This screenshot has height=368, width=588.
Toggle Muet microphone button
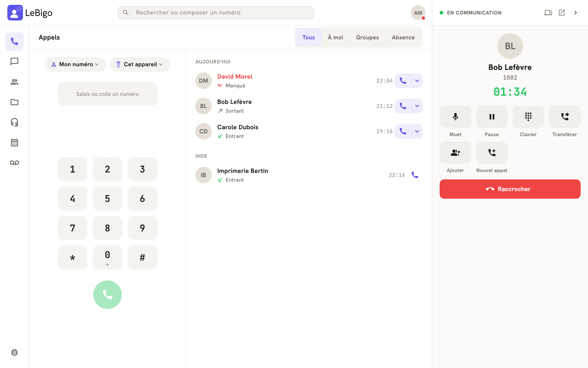tap(455, 117)
